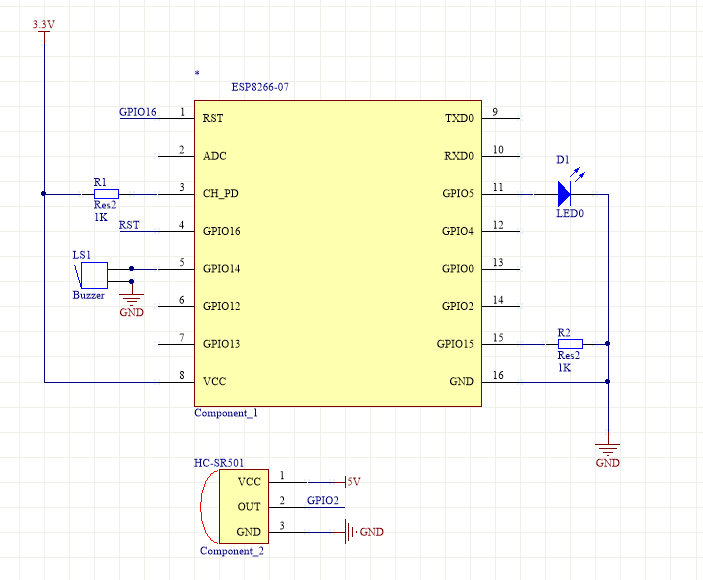Select the RST net label on pin 4
The image size is (703, 580).
[129, 225]
